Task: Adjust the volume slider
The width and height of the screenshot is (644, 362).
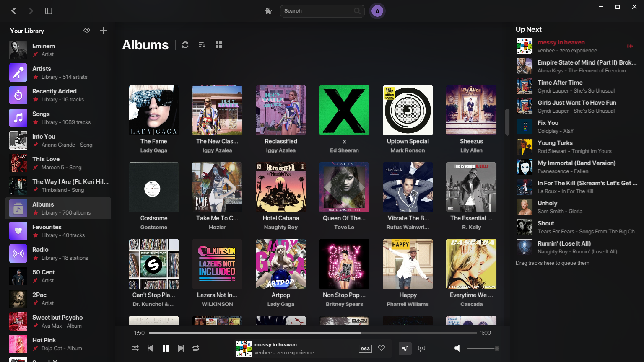Action: pos(483,349)
